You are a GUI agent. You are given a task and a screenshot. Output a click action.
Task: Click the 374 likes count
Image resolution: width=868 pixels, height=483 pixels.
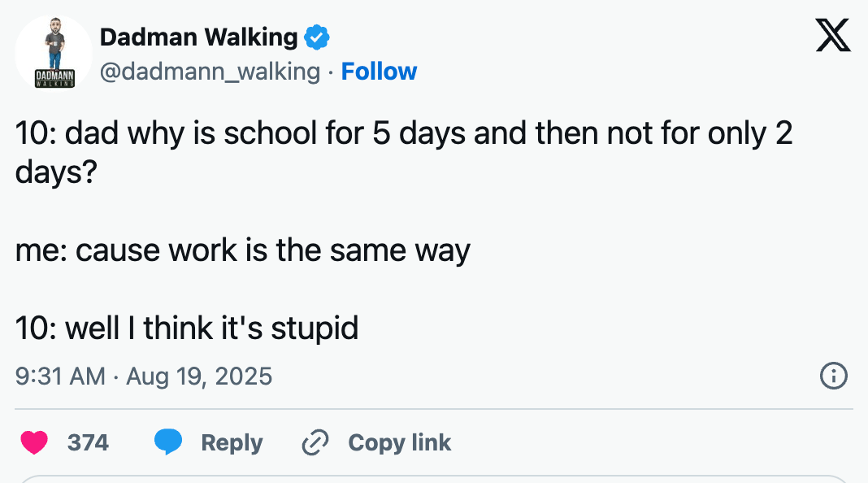88,442
